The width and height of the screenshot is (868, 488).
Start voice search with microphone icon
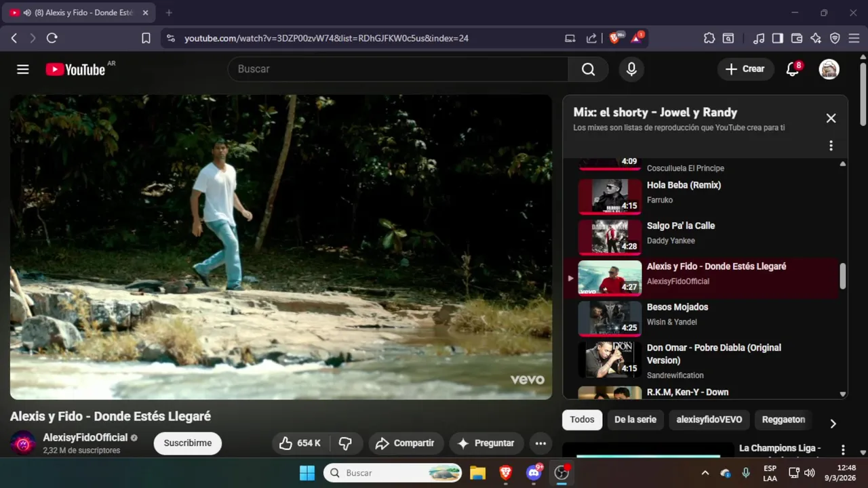click(x=631, y=69)
